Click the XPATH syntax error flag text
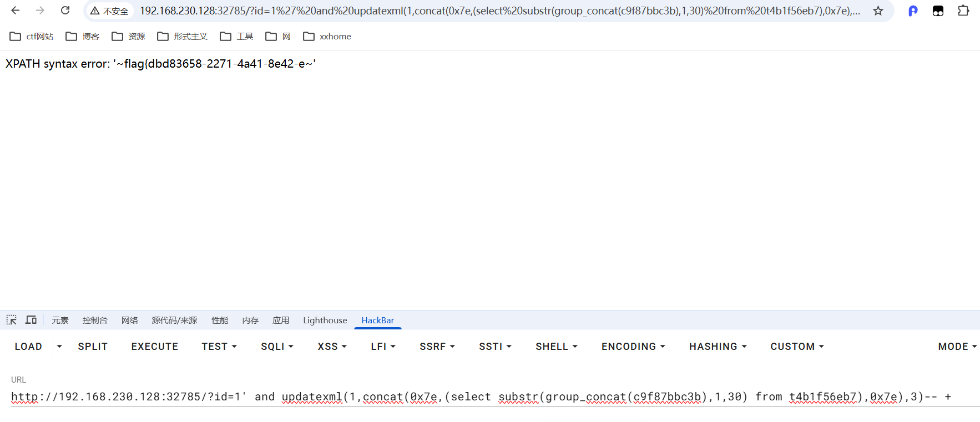Image resolution: width=980 pixels, height=422 pixels. pyautogui.click(x=161, y=64)
